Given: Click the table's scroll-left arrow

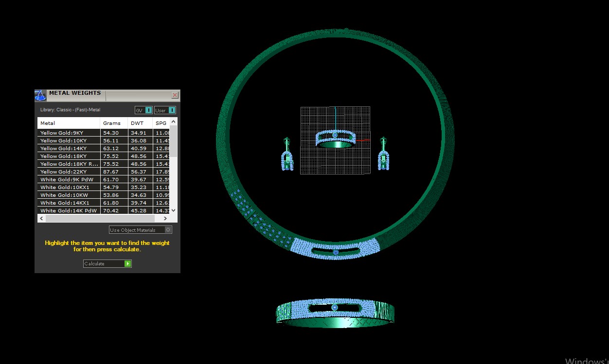Looking at the screenshot, I should [41, 218].
